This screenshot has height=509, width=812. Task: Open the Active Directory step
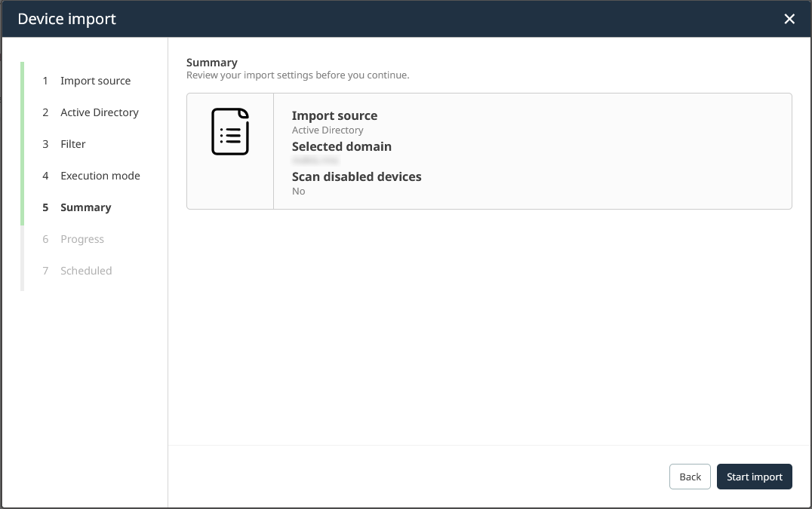click(x=99, y=112)
